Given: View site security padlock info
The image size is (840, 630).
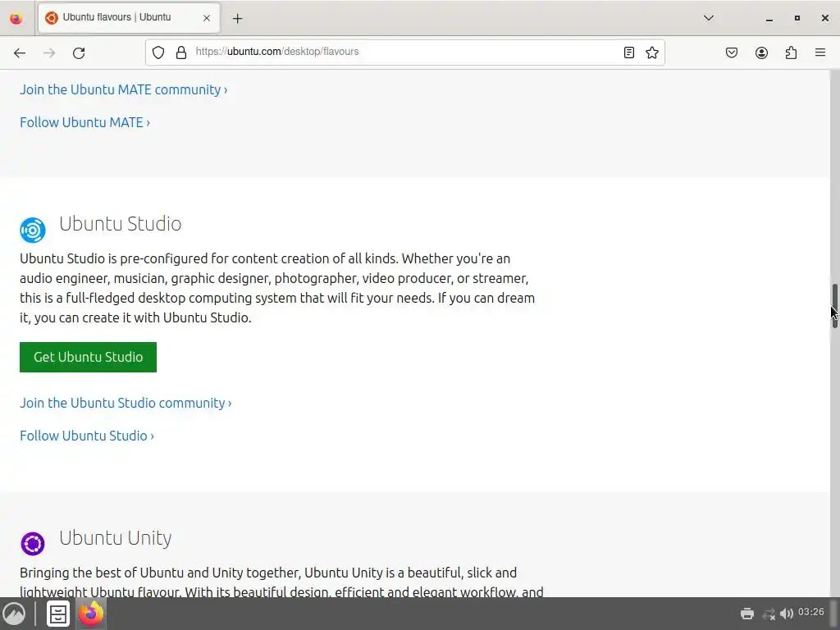Looking at the screenshot, I should (x=181, y=52).
